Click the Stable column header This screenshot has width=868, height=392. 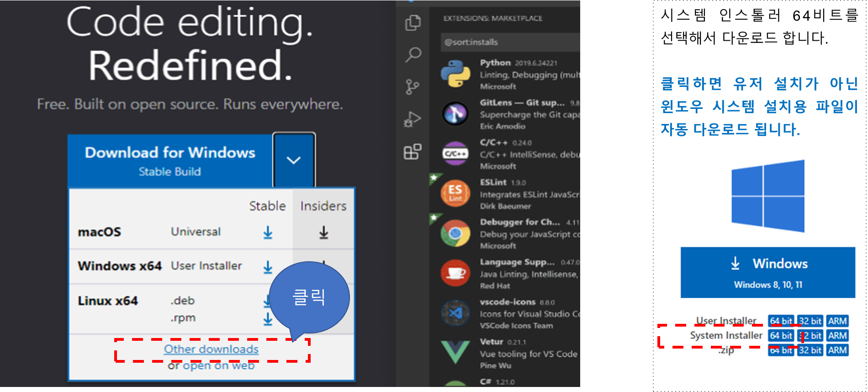pyautogui.click(x=267, y=206)
